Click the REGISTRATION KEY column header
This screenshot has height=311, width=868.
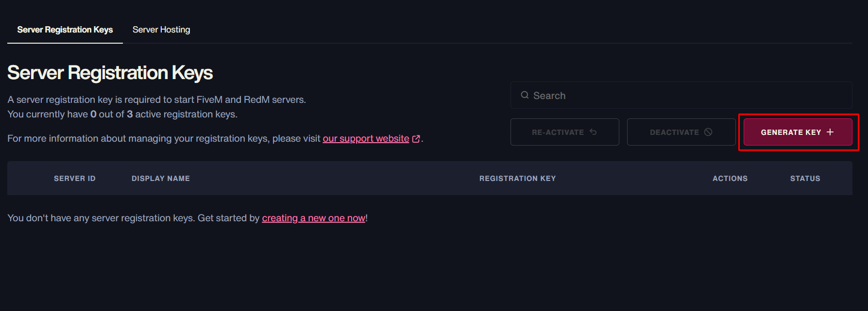517,178
